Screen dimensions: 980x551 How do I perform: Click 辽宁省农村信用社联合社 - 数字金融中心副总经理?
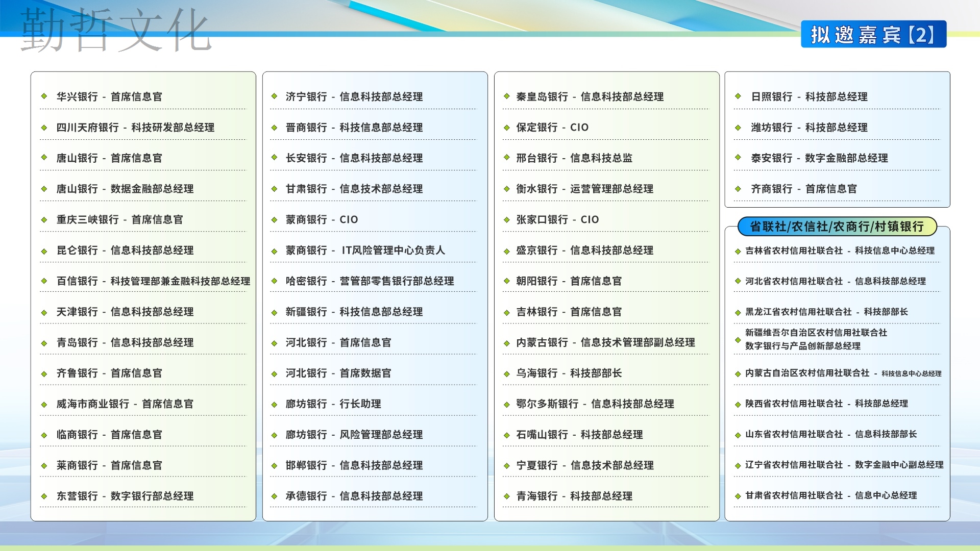click(x=844, y=465)
